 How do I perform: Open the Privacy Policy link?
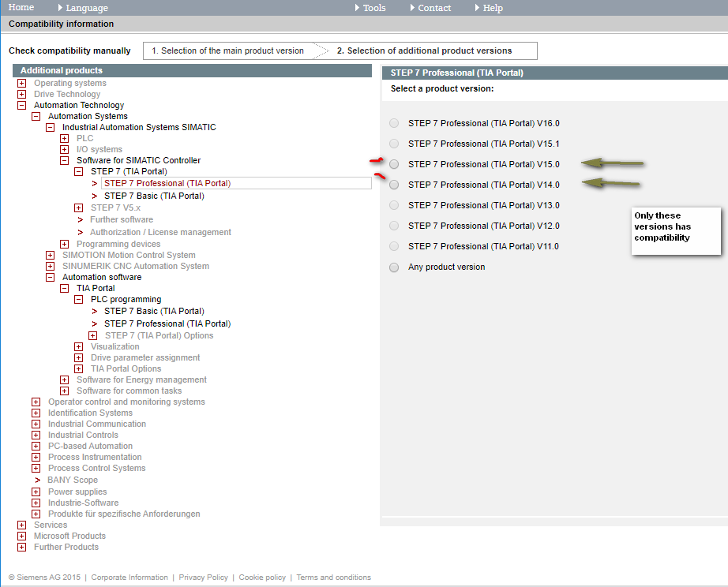(x=204, y=578)
